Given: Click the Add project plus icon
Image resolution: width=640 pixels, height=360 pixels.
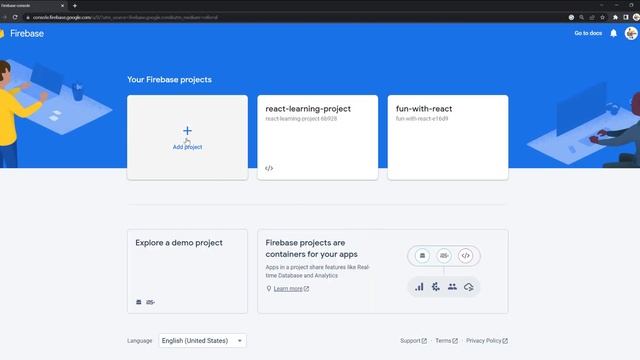Looking at the screenshot, I should 187,131.
